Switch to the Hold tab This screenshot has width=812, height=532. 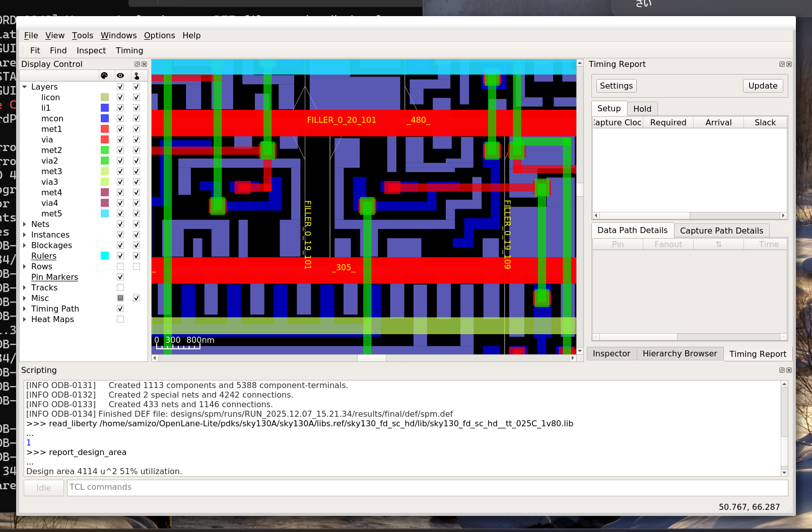(x=642, y=109)
